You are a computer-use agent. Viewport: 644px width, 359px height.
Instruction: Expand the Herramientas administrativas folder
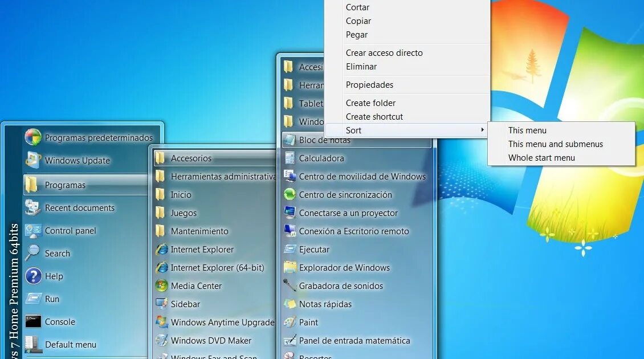(x=215, y=176)
